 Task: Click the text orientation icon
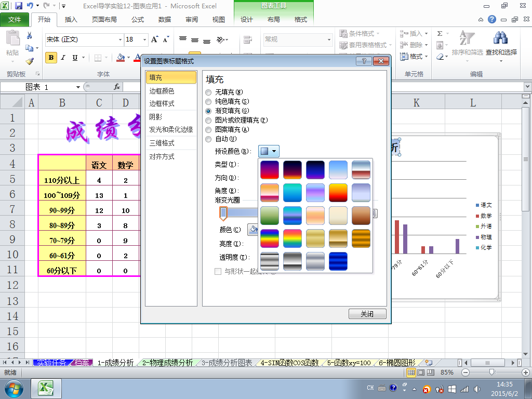point(221,39)
